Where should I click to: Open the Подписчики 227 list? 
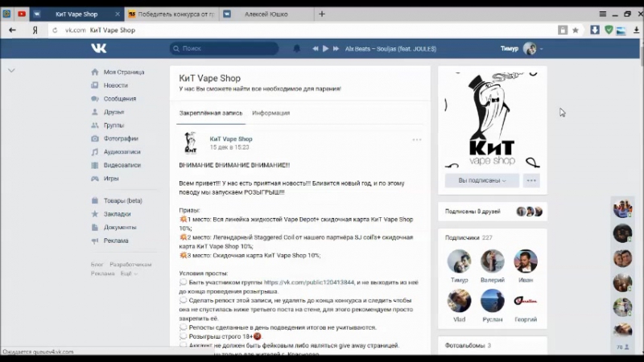tap(469, 237)
